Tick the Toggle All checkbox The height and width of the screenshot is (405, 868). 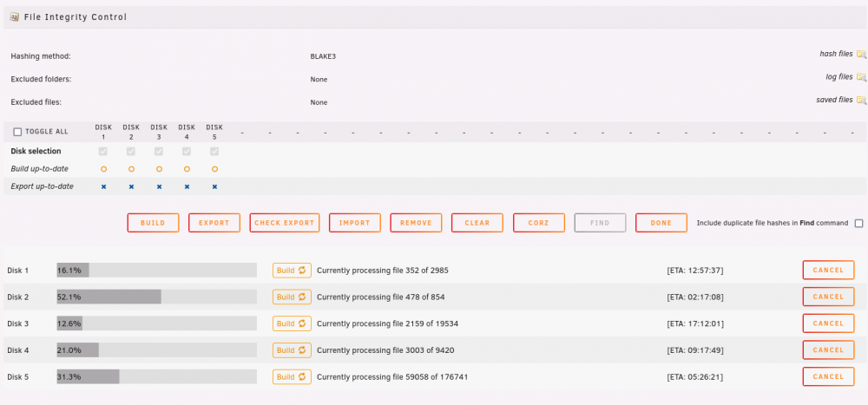pyautogui.click(x=17, y=132)
